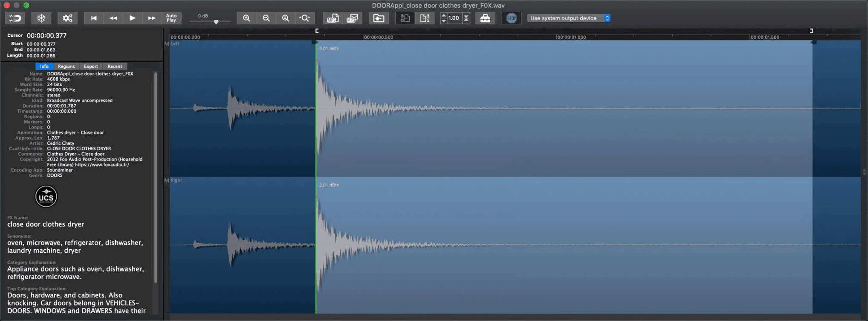This screenshot has height=321, width=868.
Task: Click the Word Size value 24 bits
Action: pyautogui.click(x=55, y=85)
